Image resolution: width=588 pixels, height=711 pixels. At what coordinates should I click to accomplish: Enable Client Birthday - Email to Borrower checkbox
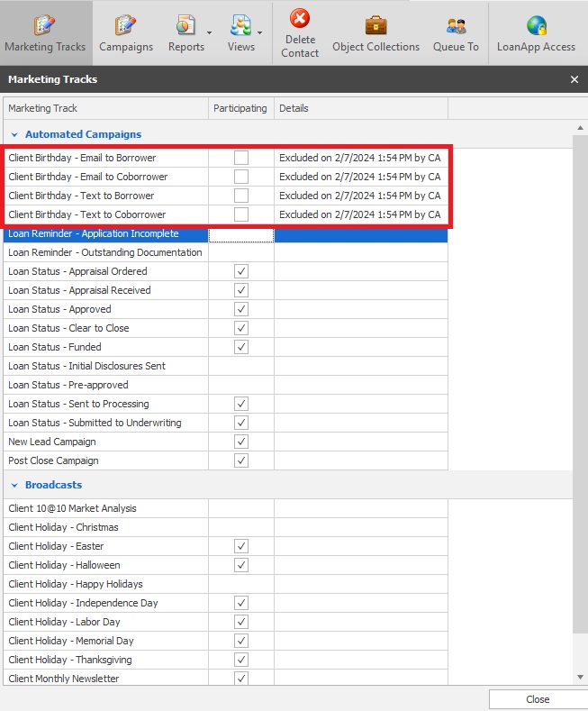click(241, 158)
